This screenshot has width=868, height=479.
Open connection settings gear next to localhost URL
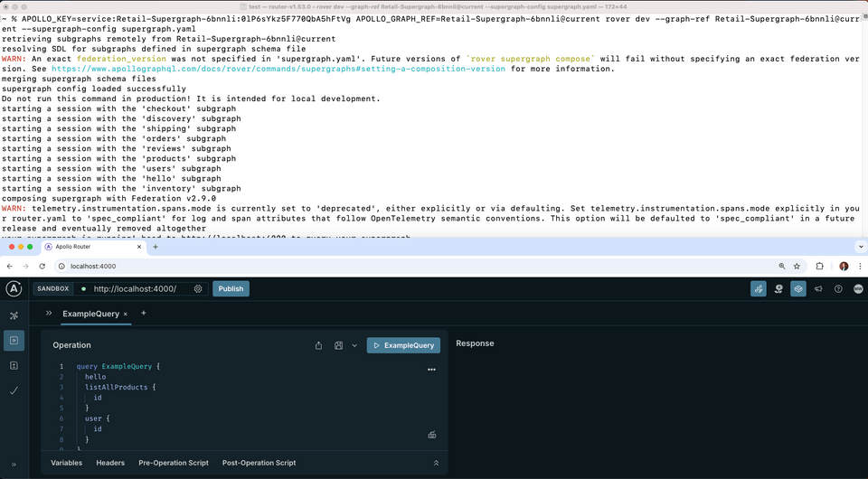coord(198,288)
